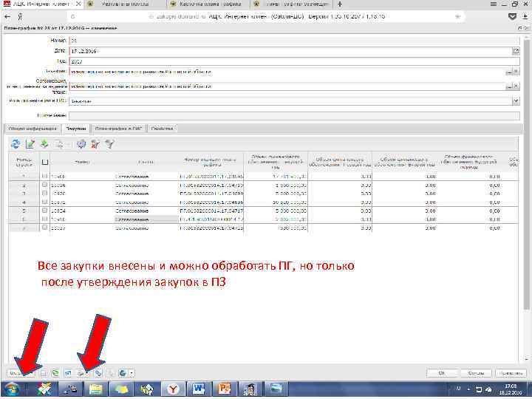The width and height of the screenshot is (532, 399).
Task: Open the 'Свойства' tab
Action: (x=162, y=129)
